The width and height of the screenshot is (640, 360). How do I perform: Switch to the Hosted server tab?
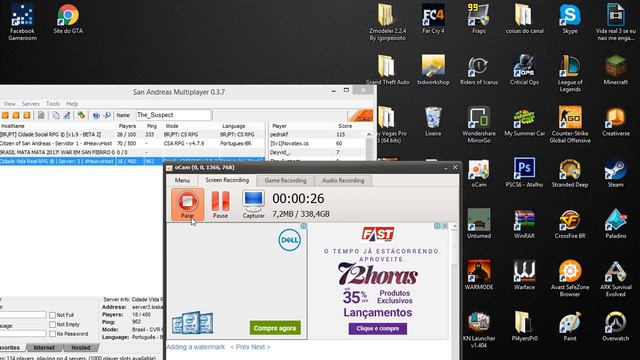81,348
